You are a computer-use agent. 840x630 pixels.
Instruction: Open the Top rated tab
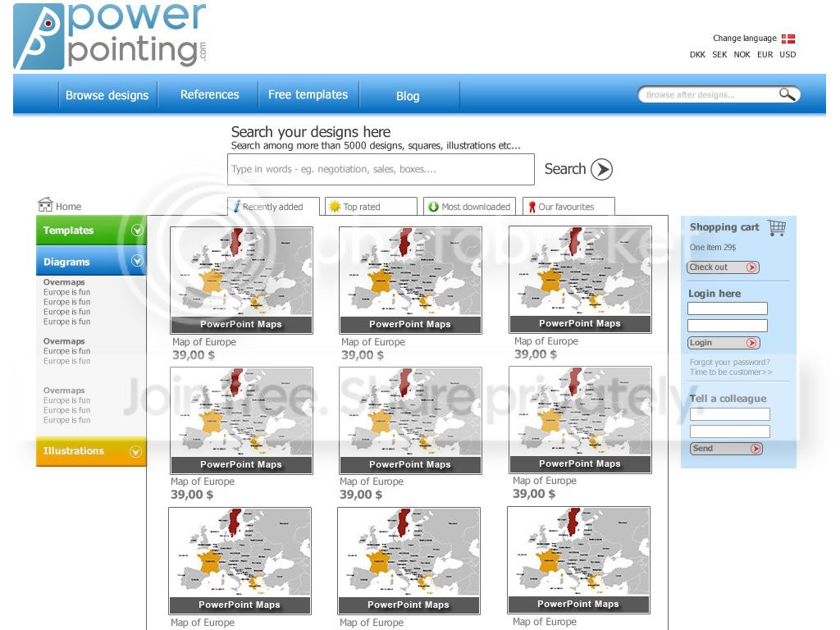371,207
